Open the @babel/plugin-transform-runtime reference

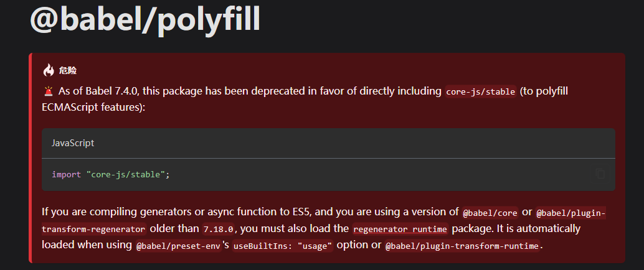tap(462, 246)
